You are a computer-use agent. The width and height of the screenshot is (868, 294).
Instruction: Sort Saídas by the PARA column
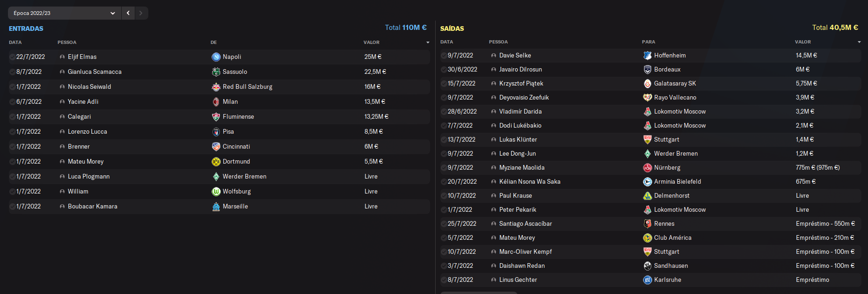[x=649, y=42]
